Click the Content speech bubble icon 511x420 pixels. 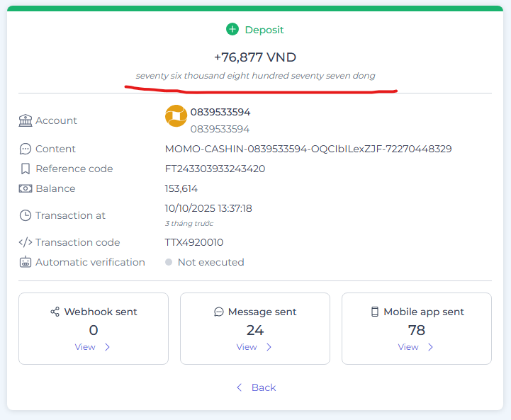[26, 149]
